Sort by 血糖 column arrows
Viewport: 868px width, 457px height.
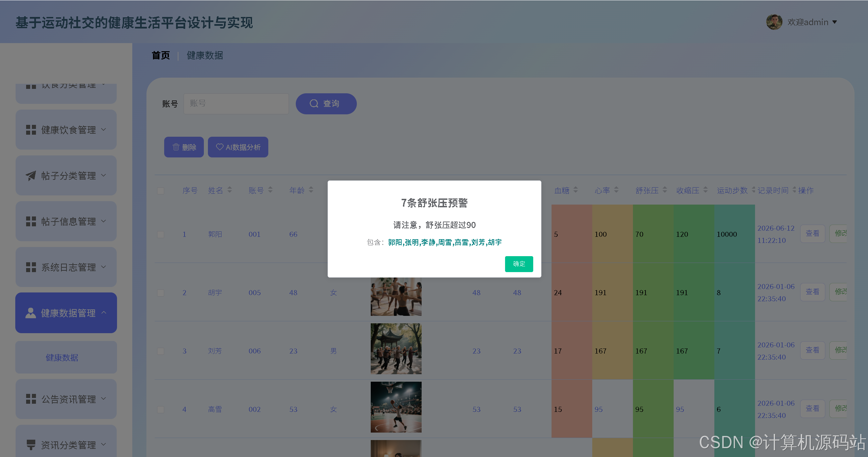pos(576,190)
